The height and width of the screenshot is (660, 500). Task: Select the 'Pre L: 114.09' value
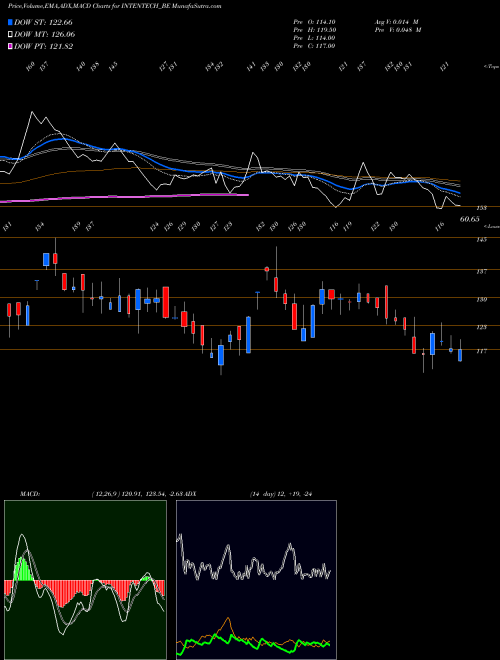(x=314, y=38)
